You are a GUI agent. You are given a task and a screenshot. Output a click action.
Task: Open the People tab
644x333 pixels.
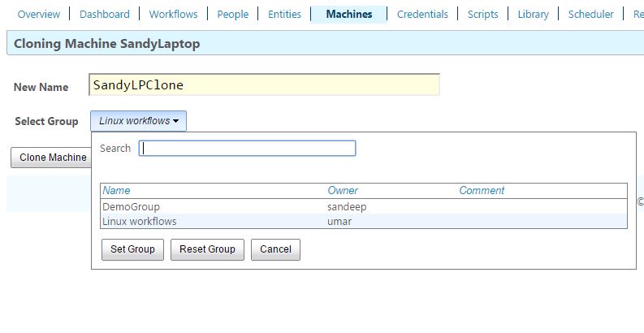coord(233,14)
